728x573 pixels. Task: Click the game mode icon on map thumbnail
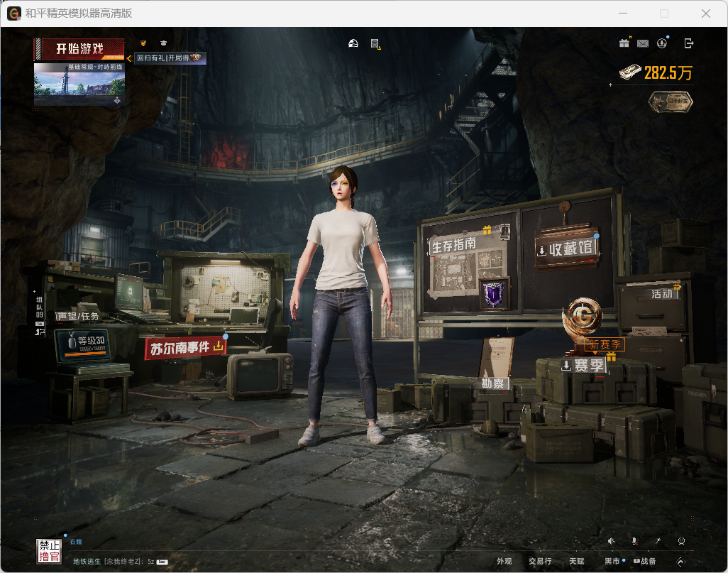pyautogui.click(x=118, y=100)
